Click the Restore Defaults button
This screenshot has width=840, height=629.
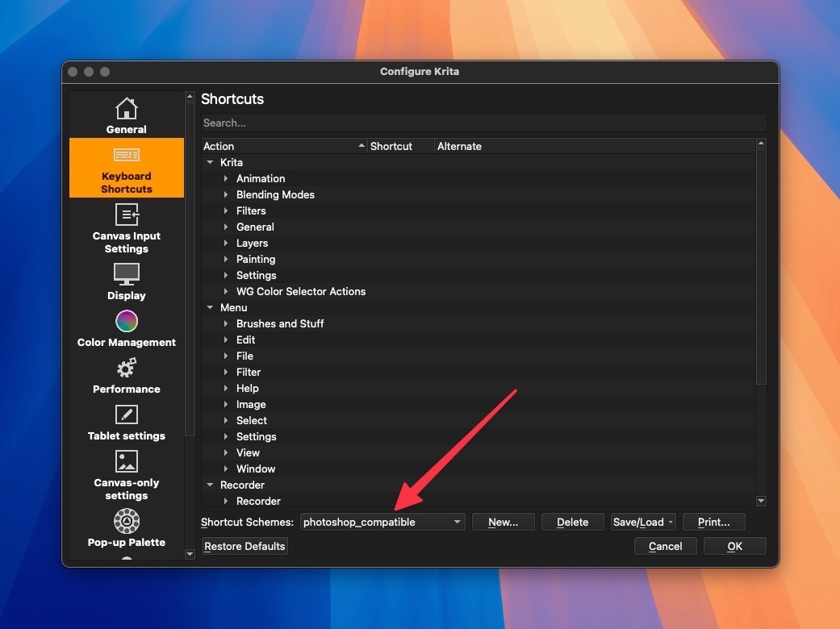coord(244,546)
